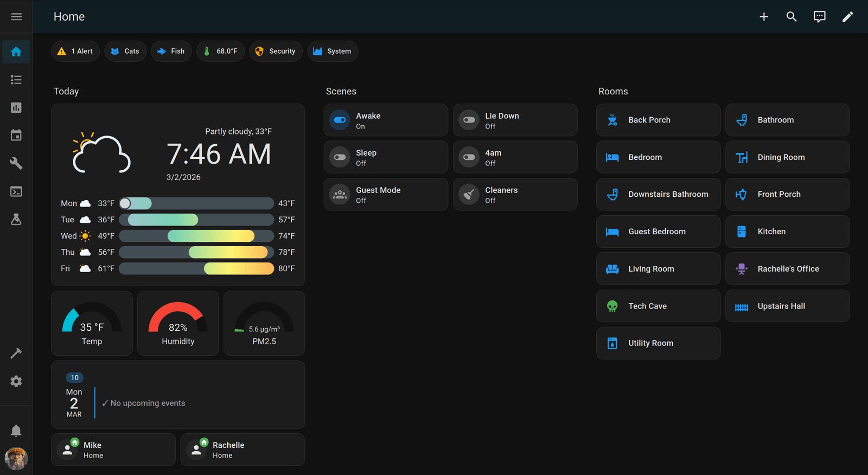Open the hamburger sidebar menu
The width and height of the screenshot is (868, 475).
pos(16,17)
